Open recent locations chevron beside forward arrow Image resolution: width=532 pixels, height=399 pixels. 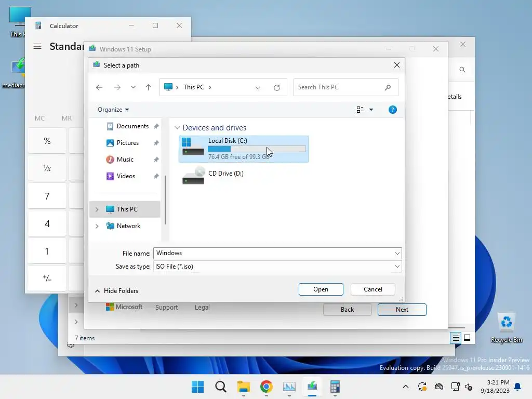pos(134,87)
